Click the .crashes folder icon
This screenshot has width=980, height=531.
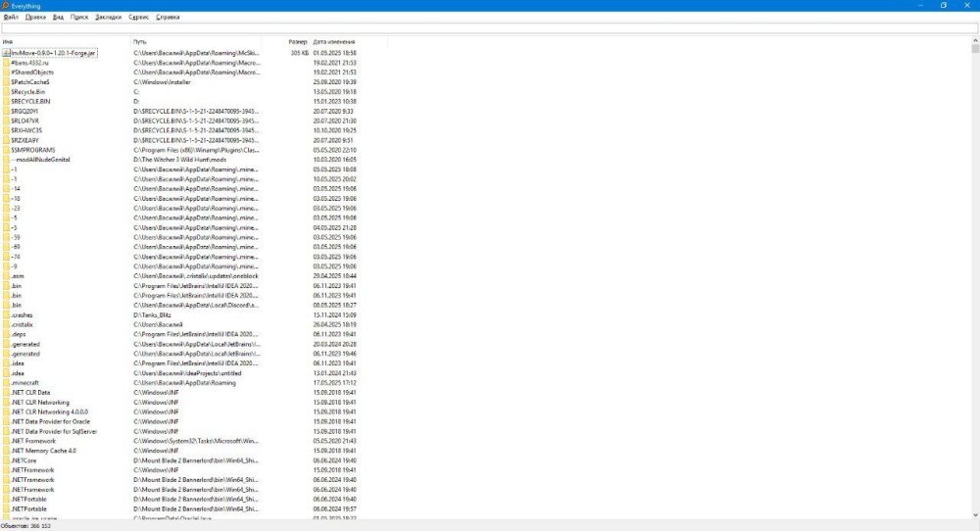(6, 314)
